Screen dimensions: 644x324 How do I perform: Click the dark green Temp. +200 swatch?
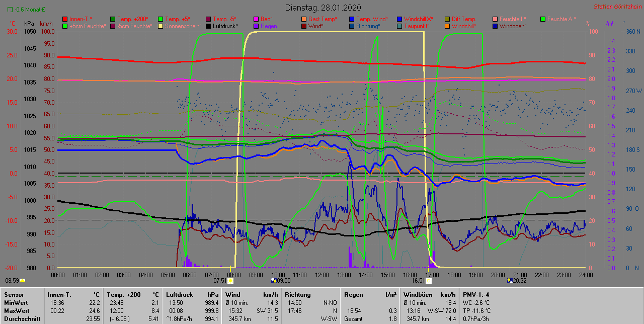pyautogui.click(x=112, y=19)
